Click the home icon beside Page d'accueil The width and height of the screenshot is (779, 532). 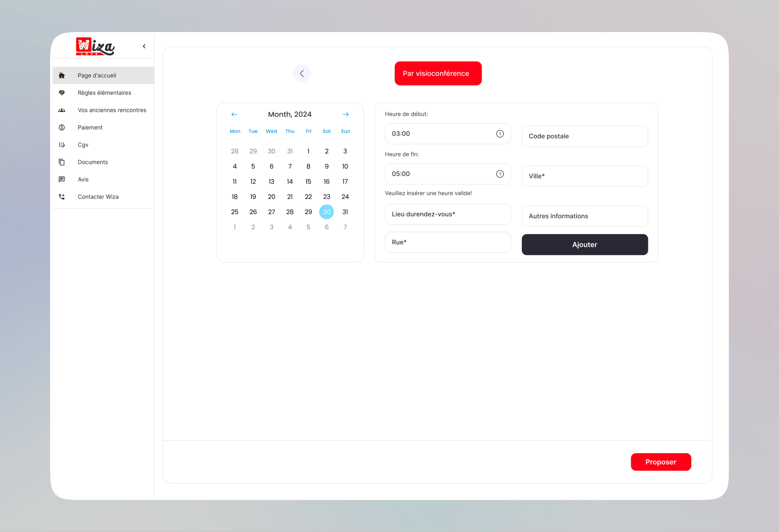click(x=62, y=76)
